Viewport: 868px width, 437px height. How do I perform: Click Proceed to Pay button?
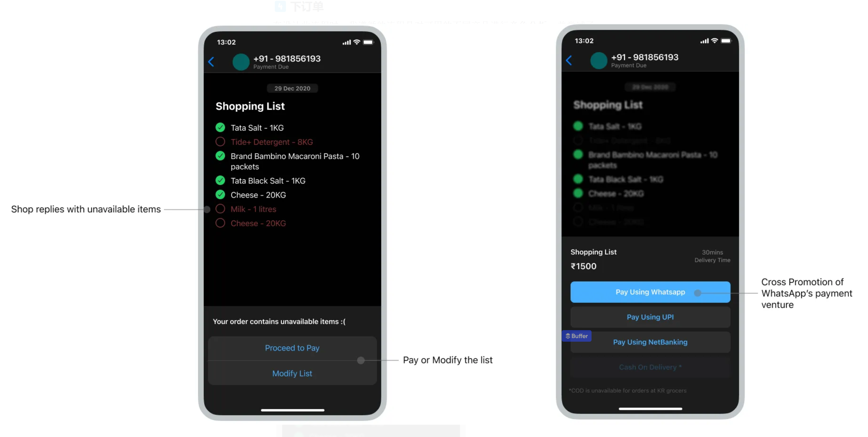click(x=292, y=348)
